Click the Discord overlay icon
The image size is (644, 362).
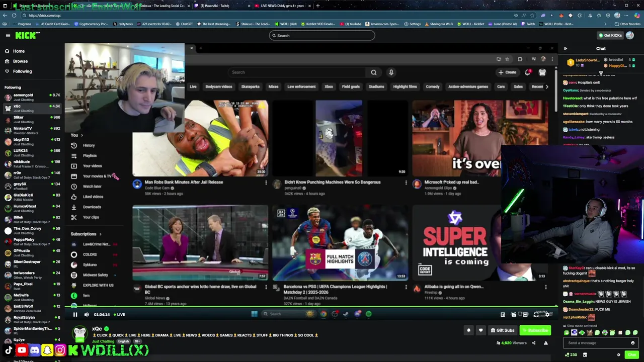pyautogui.click(x=34, y=350)
